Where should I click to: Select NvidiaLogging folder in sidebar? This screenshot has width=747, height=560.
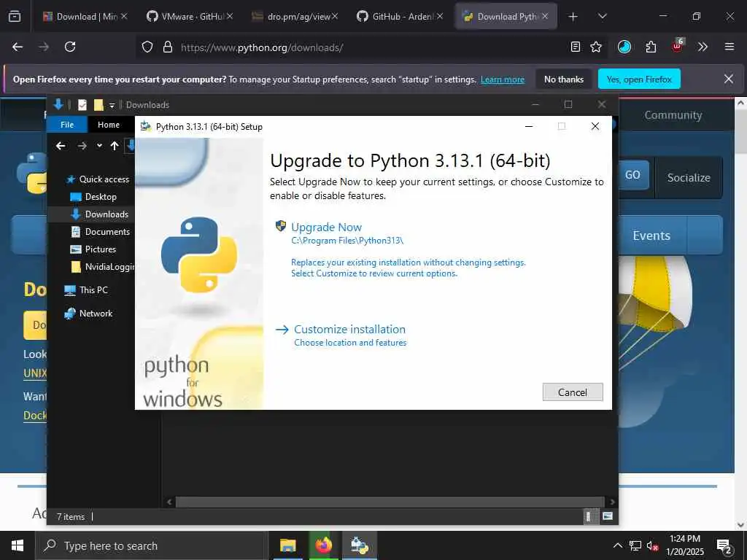pos(102,267)
